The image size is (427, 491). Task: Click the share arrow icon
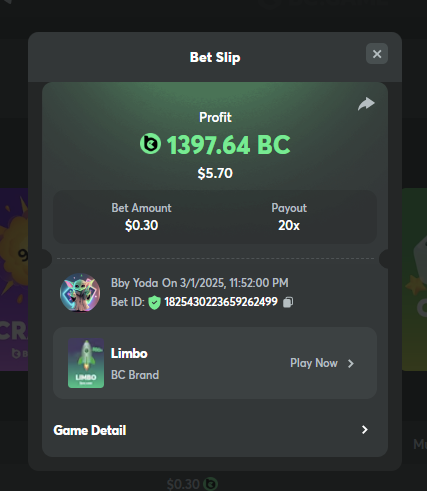(x=366, y=104)
